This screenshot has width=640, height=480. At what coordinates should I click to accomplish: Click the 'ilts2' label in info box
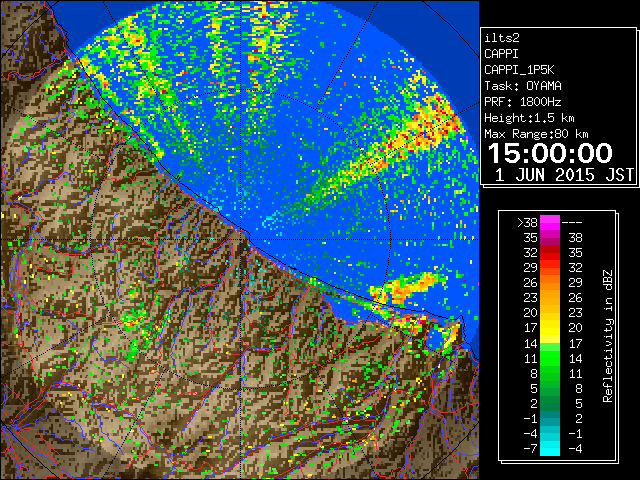[x=502, y=38]
